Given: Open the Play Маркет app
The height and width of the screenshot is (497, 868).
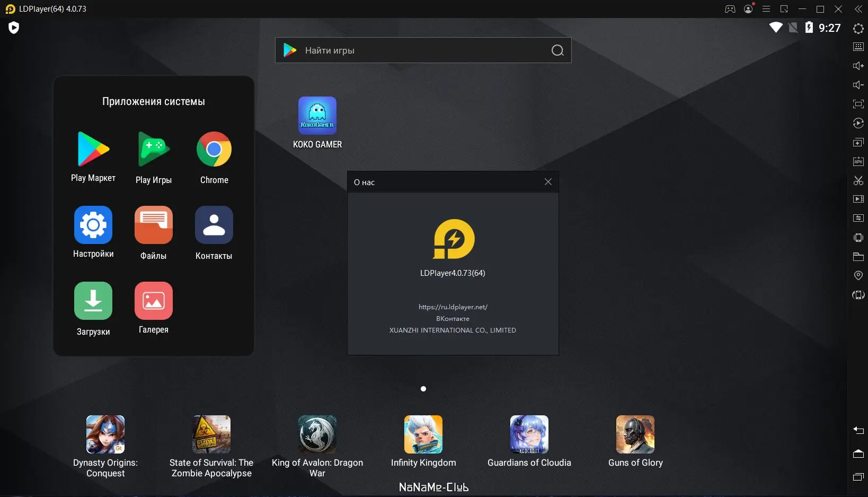Looking at the screenshot, I should coord(93,157).
